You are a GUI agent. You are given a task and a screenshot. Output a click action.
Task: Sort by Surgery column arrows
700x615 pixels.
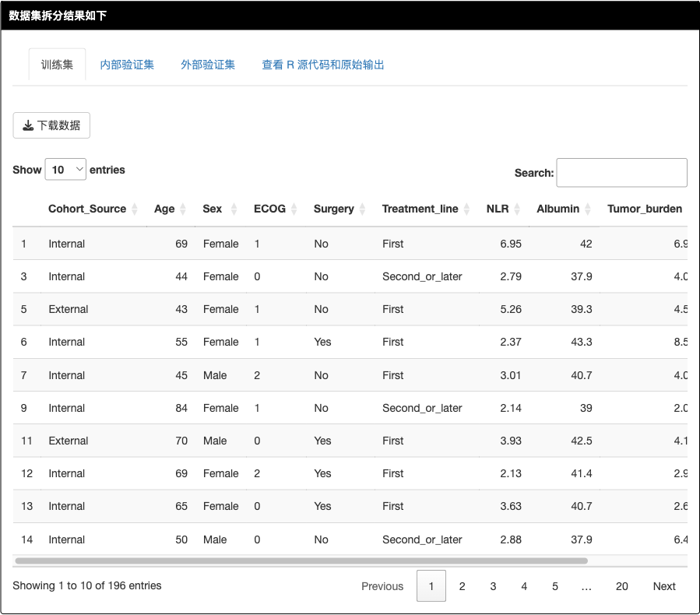pos(362,209)
